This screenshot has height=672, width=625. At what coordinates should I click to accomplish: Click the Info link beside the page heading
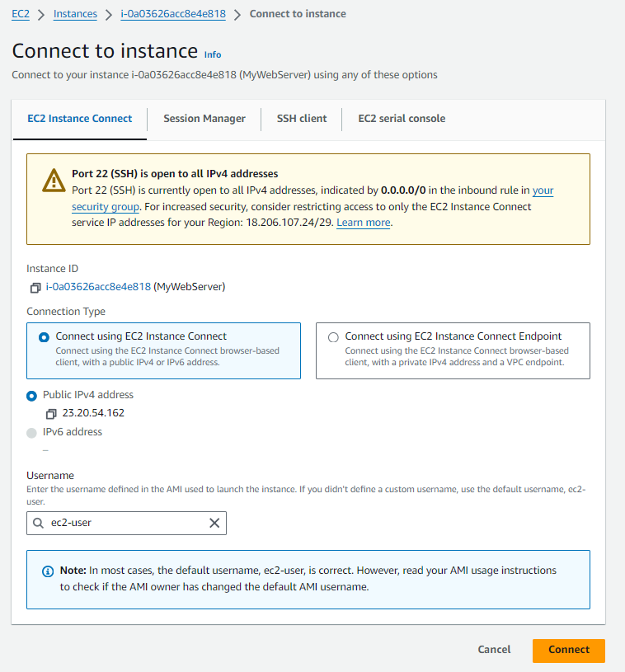(x=212, y=54)
